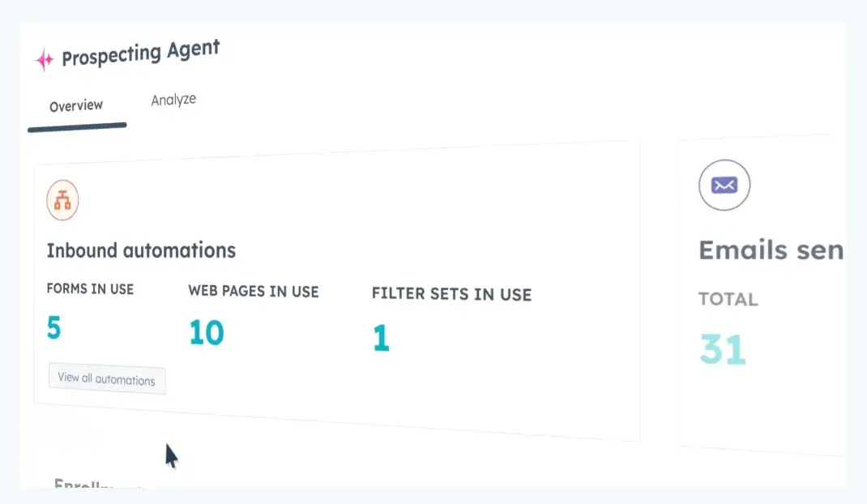Select the Overview tab
Image resolution: width=867 pixels, height=504 pixels.
coord(76,105)
